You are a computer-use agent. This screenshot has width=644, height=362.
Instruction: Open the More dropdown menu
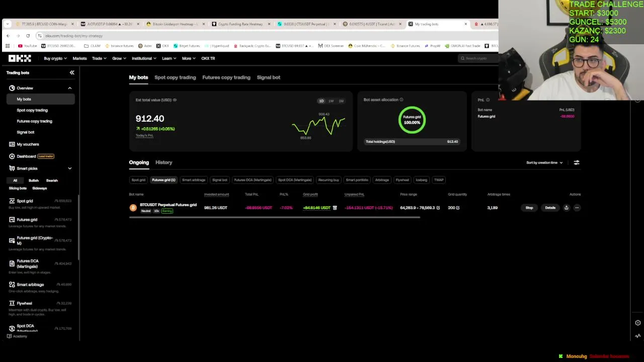(x=189, y=58)
